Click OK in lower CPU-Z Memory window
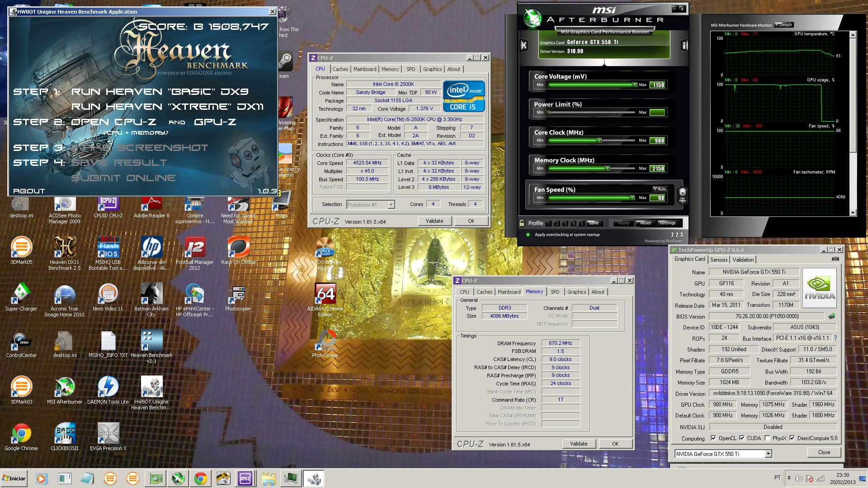Image resolution: width=868 pixels, height=488 pixels. point(615,444)
